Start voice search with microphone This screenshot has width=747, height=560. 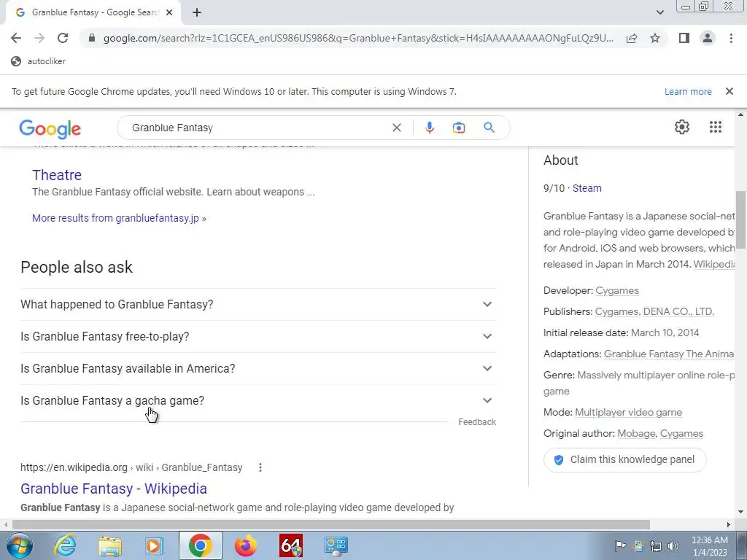(429, 128)
